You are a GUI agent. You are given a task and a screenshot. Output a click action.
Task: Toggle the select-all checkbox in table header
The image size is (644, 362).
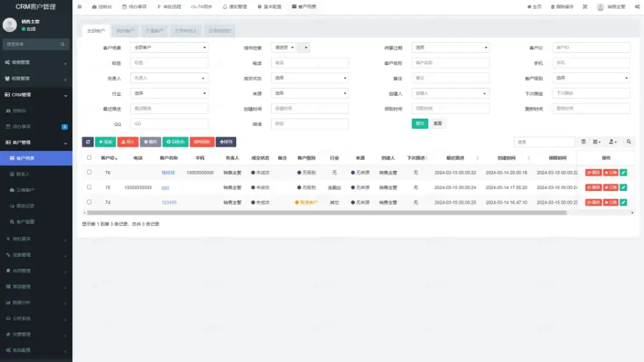pos(89,157)
